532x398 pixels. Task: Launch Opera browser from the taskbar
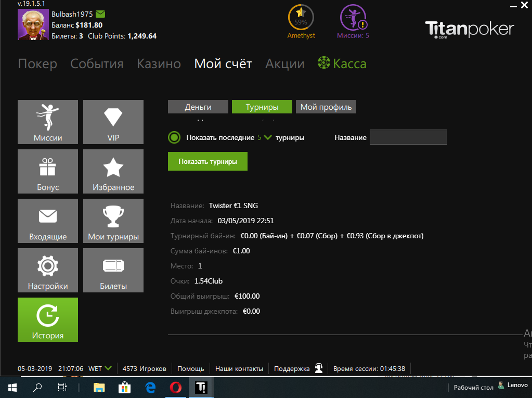coord(175,388)
